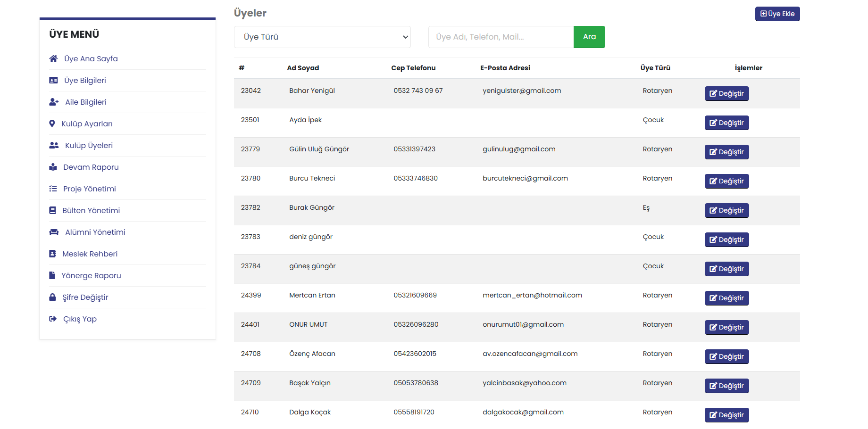Click the Üye Ekle button
Image resolution: width=868 pixels, height=429 pixels.
(x=777, y=14)
